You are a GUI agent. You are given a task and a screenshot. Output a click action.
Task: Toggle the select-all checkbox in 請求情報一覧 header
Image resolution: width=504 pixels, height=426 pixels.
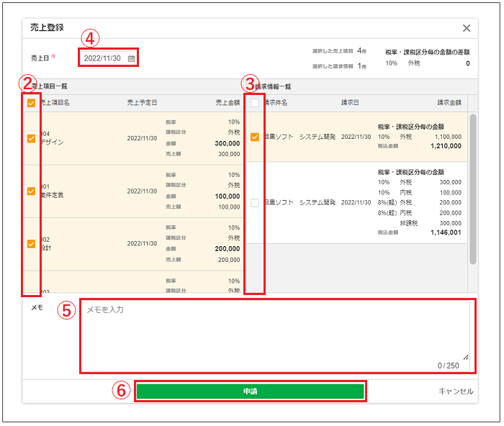click(254, 103)
